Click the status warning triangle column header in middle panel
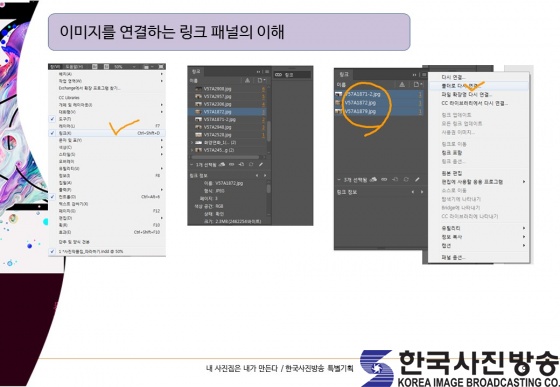 (x=247, y=81)
